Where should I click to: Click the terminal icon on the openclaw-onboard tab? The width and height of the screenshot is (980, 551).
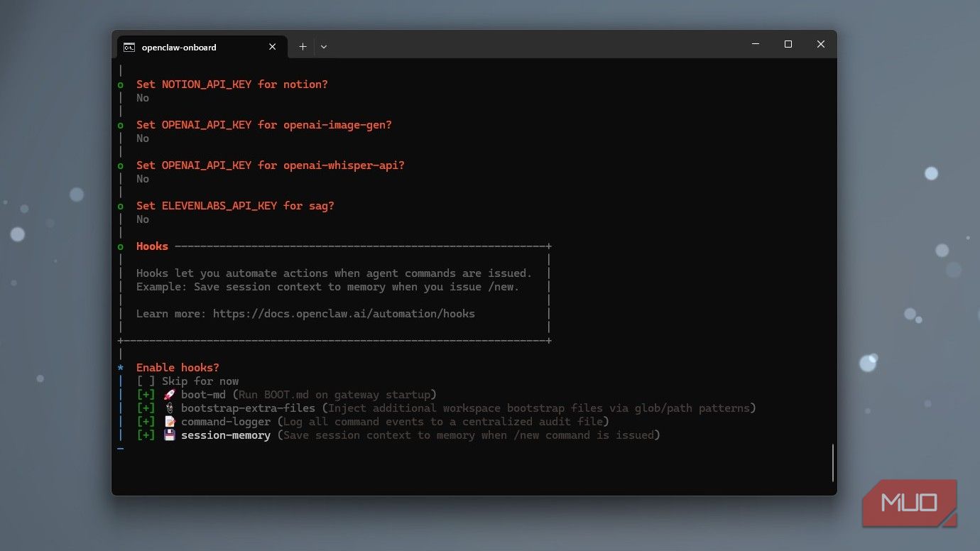[x=129, y=48]
